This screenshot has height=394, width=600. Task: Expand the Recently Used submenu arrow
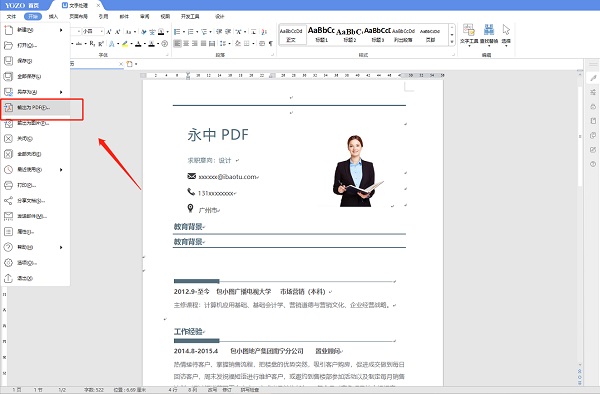tap(61, 169)
